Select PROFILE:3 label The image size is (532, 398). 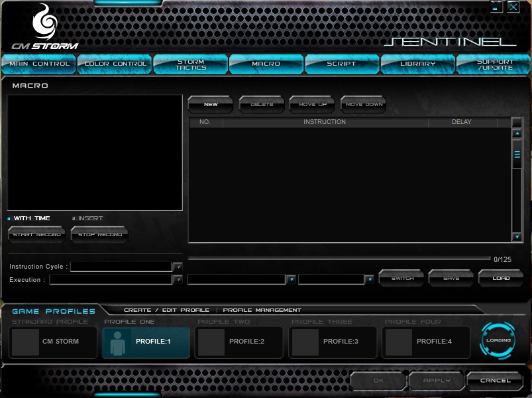click(x=341, y=342)
